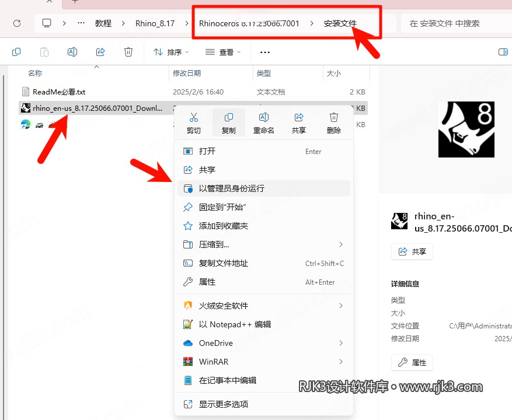The image size is (512, 420).
Task: Choose 复制 in the context menu
Action: pos(229,123)
